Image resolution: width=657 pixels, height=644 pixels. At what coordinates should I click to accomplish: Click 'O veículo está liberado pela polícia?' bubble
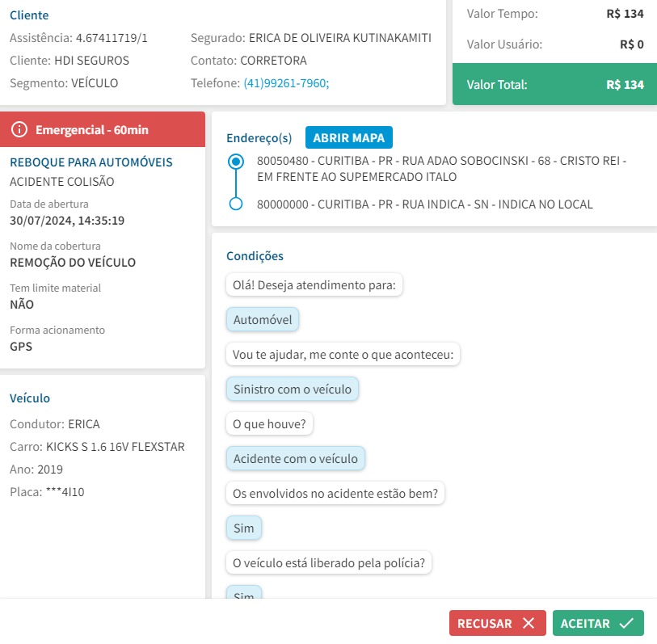pyautogui.click(x=328, y=563)
